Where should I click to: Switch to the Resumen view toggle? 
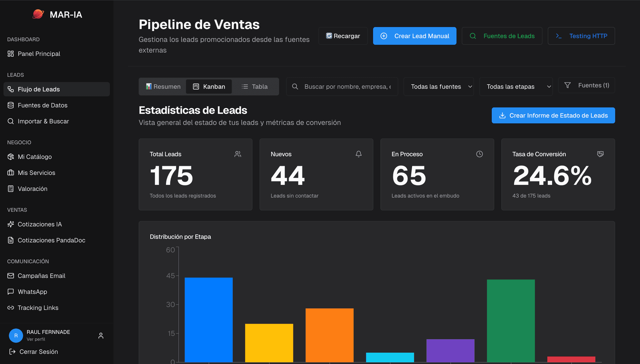(x=163, y=86)
